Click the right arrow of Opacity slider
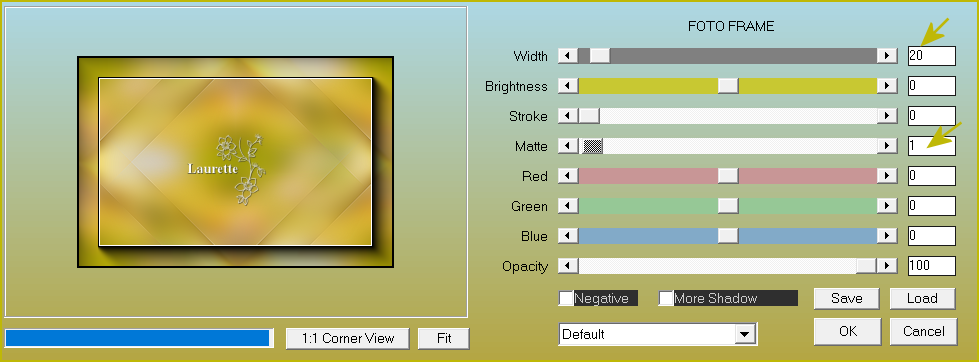The width and height of the screenshot is (979, 362). click(x=887, y=266)
